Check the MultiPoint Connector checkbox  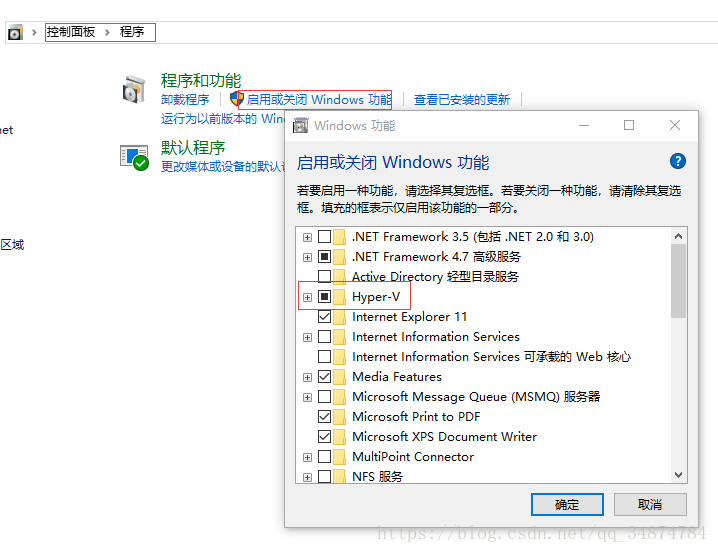tap(324, 456)
